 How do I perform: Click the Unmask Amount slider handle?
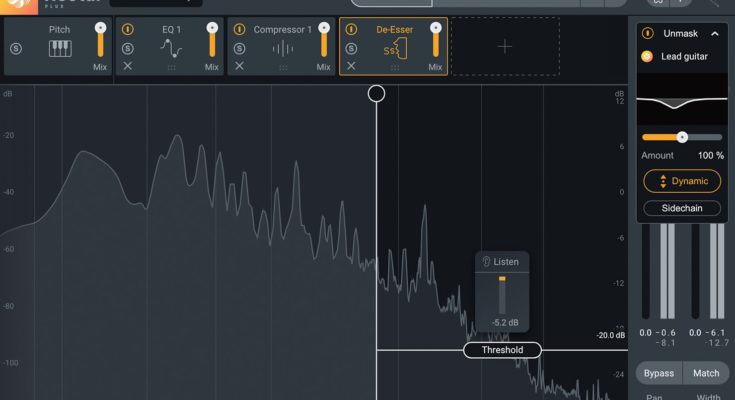pyautogui.click(x=682, y=137)
